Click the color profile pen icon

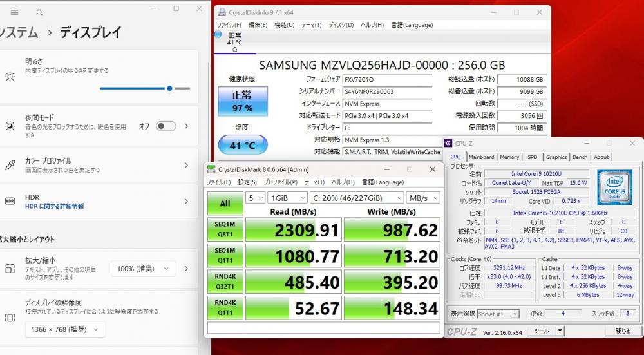(x=10, y=165)
